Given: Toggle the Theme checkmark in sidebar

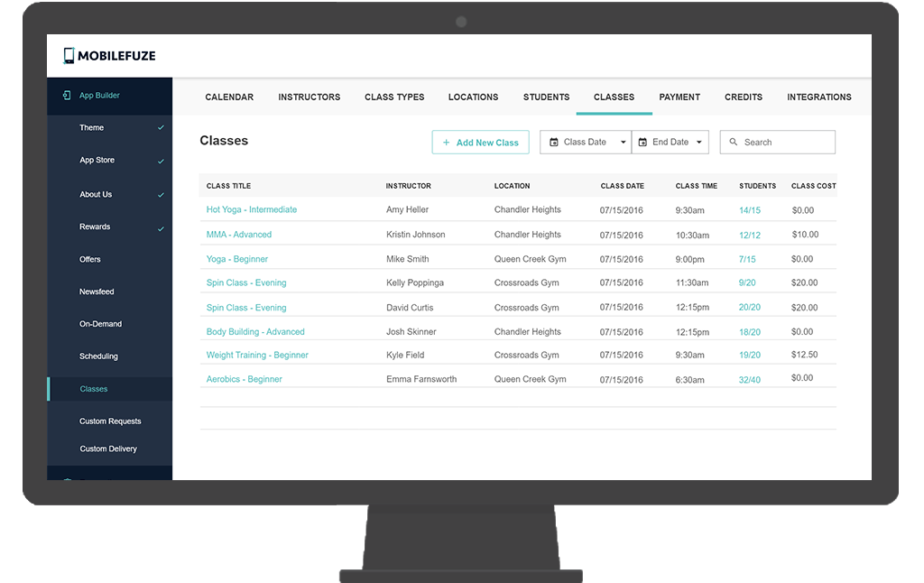Looking at the screenshot, I should (x=161, y=128).
